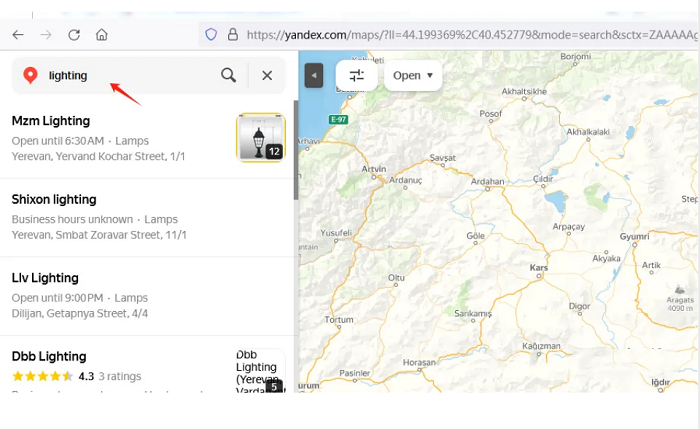This screenshot has width=700, height=429.
Task: Click Akyaka label on map
Action: point(606,258)
